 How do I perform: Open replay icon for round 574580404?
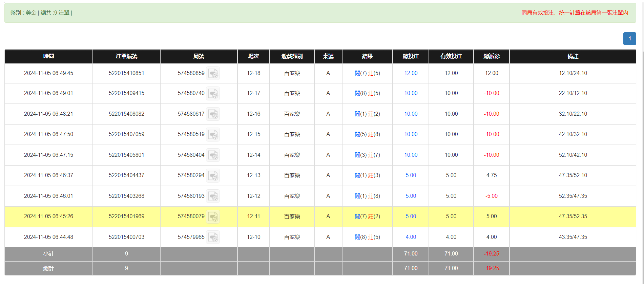pyautogui.click(x=213, y=155)
